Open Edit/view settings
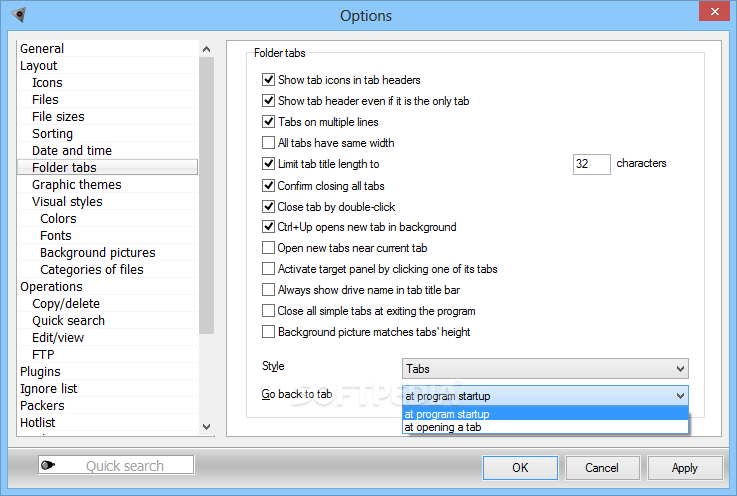The height and width of the screenshot is (496, 737). pyautogui.click(x=108, y=338)
